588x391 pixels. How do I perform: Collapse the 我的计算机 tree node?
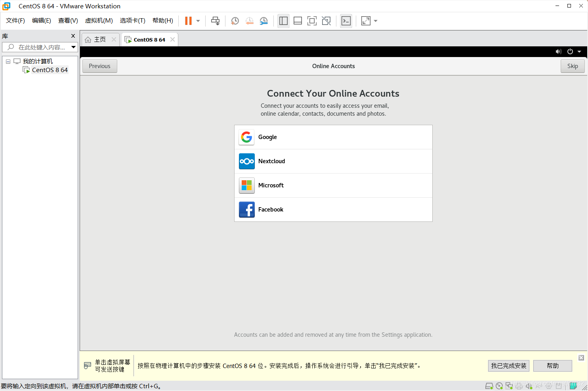click(x=8, y=61)
